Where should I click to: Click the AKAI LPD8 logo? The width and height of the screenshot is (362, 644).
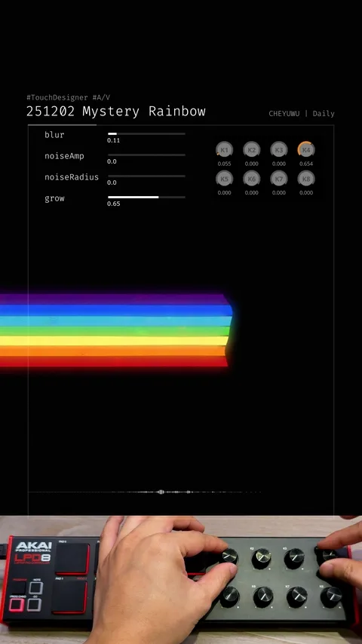[33, 553]
